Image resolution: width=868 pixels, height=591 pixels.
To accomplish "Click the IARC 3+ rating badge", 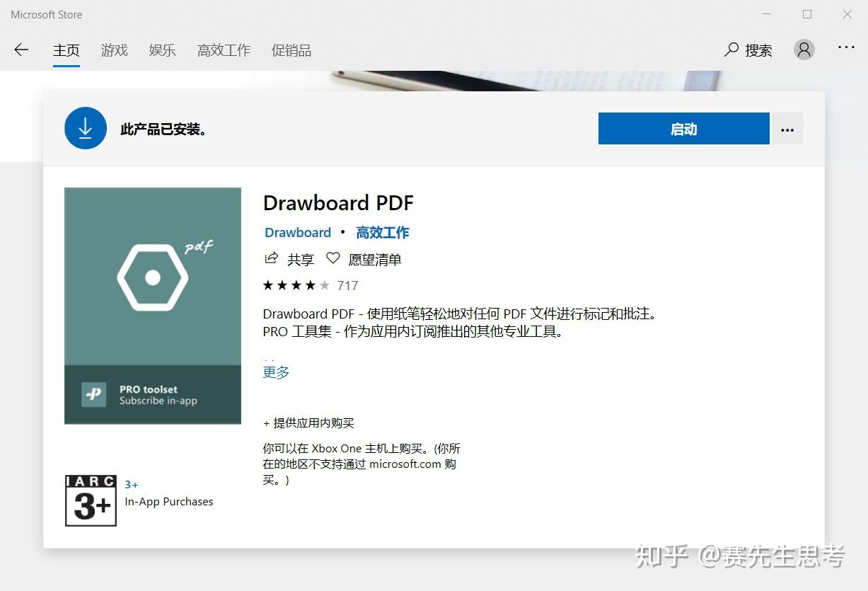I will (x=91, y=500).
